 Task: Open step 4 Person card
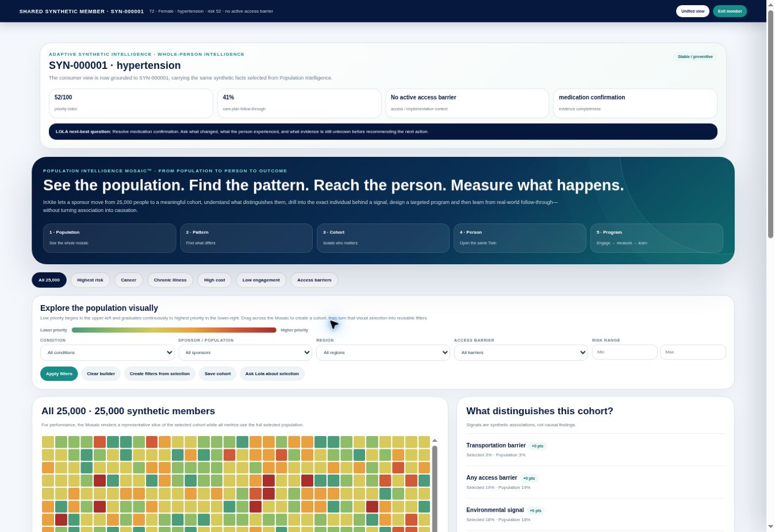pyautogui.click(x=520, y=238)
